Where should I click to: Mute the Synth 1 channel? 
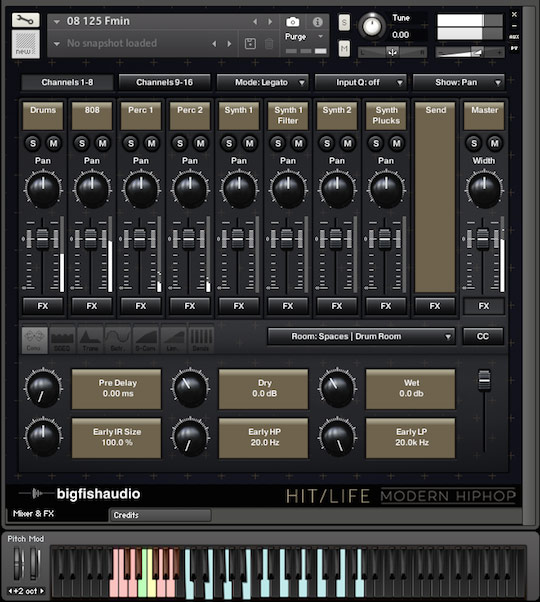pos(249,144)
